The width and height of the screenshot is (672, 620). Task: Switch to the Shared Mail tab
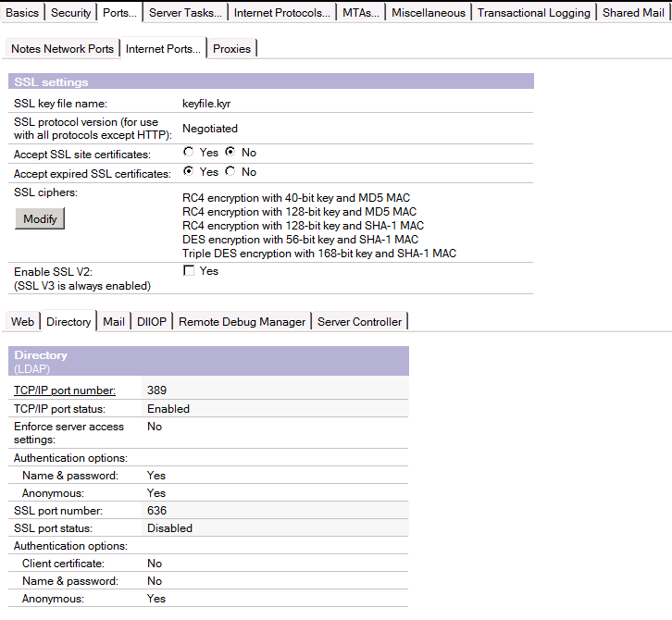[633, 13]
